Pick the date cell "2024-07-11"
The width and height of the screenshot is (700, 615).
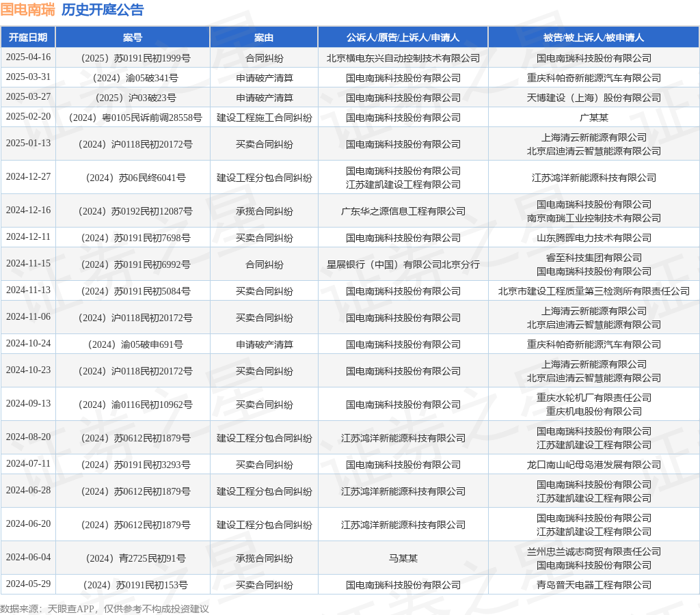(x=28, y=464)
